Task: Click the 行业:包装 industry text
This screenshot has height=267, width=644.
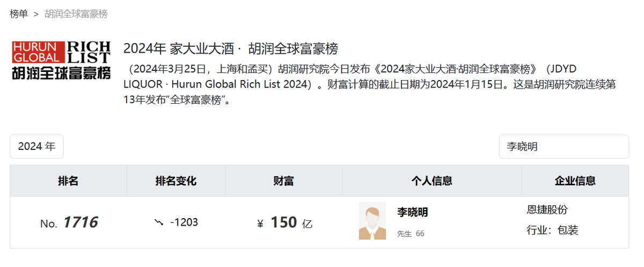Action: click(553, 230)
